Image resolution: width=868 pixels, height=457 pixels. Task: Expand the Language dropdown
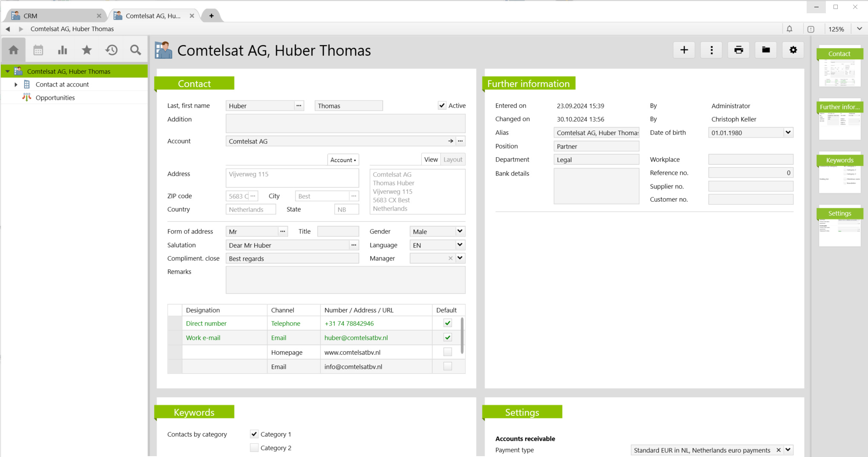460,245
